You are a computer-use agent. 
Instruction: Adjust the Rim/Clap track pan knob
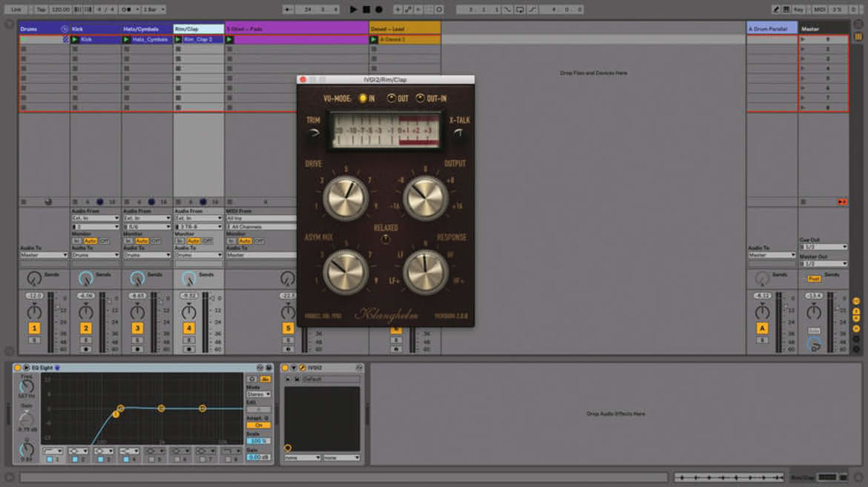click(x=188, y=311)
